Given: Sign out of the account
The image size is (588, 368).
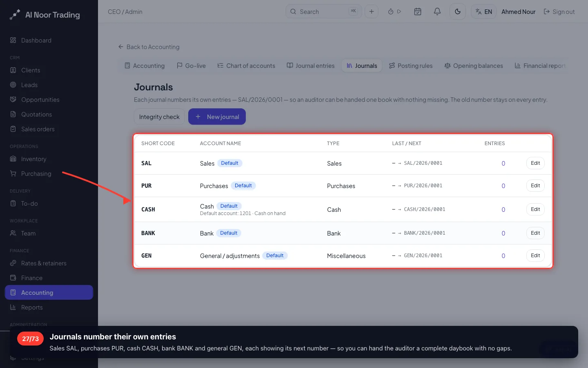Looking at the screenshot, I should point(559,12).
